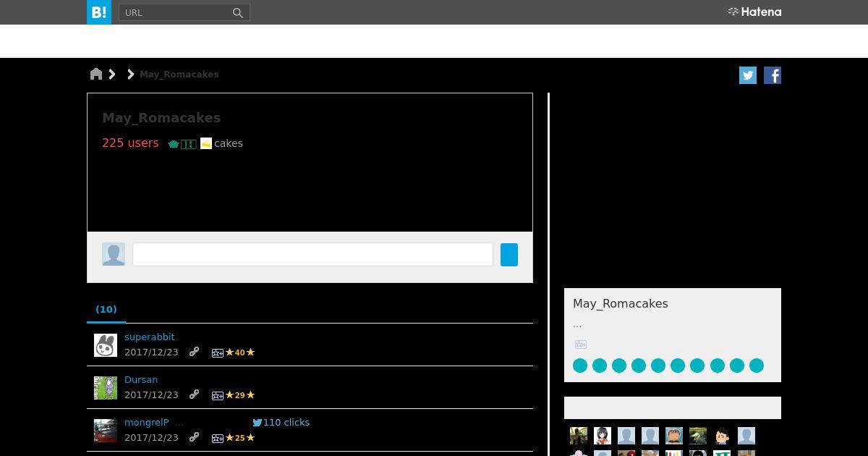Add a star to Dursan's comment
868x456 pixels.
217,395
